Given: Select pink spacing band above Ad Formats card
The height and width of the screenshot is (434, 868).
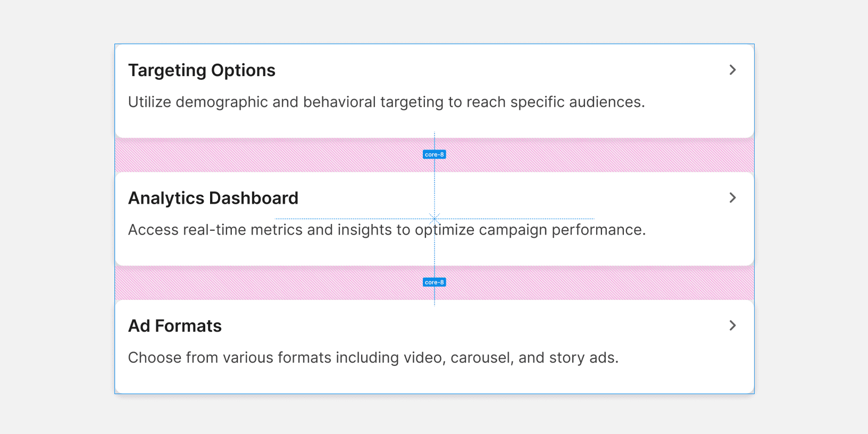Looking at the screenshot, I should (266, 282).
